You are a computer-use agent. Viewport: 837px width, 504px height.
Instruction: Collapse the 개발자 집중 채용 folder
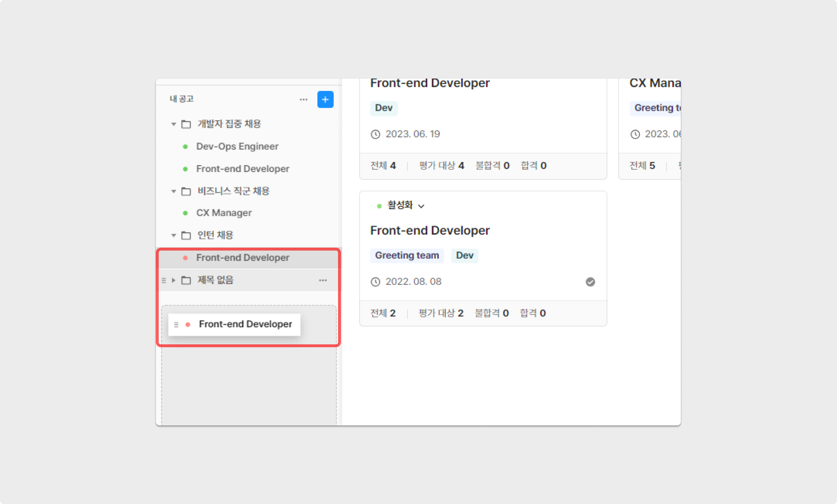pos(174,124)
